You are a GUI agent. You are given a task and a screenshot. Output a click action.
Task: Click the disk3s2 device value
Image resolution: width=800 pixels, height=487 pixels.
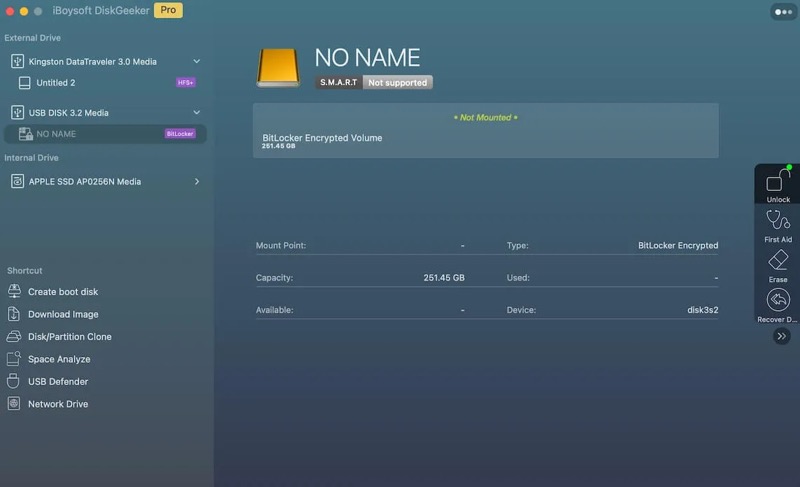click(x=703, y=310)
